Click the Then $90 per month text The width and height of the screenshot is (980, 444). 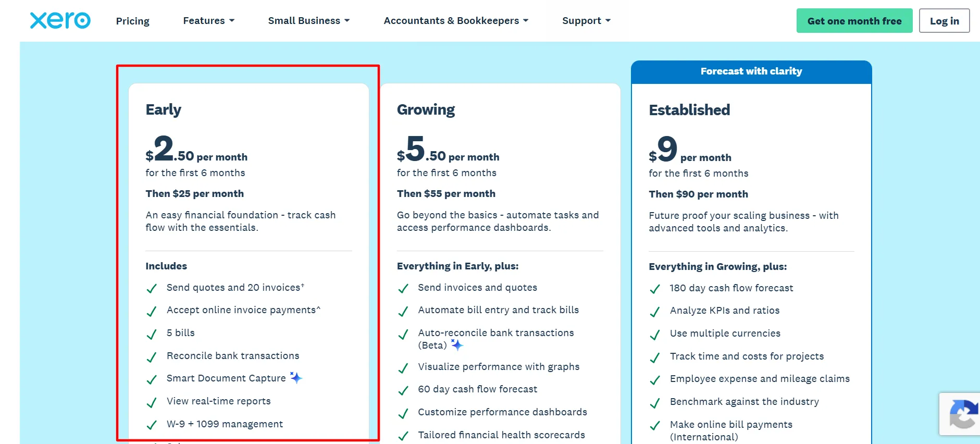698,194
